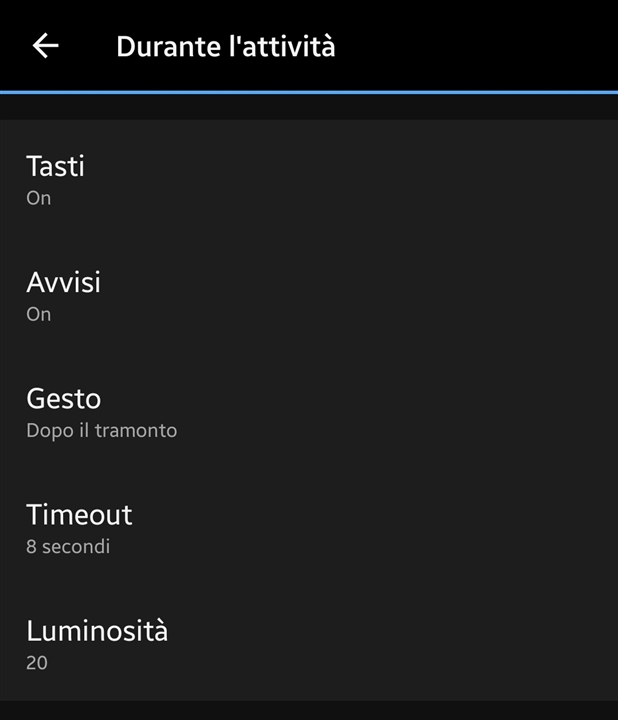Image resolution: width=618 pixels, height=720 pixels.
Task: Adjust the brightness value 20
Action: [x=37, y=663]
